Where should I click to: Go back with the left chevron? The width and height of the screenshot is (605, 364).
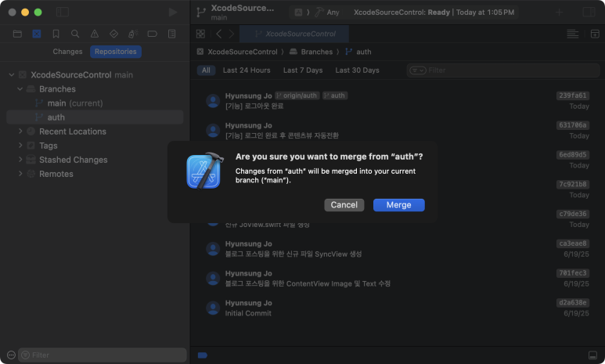pos(219,34)
